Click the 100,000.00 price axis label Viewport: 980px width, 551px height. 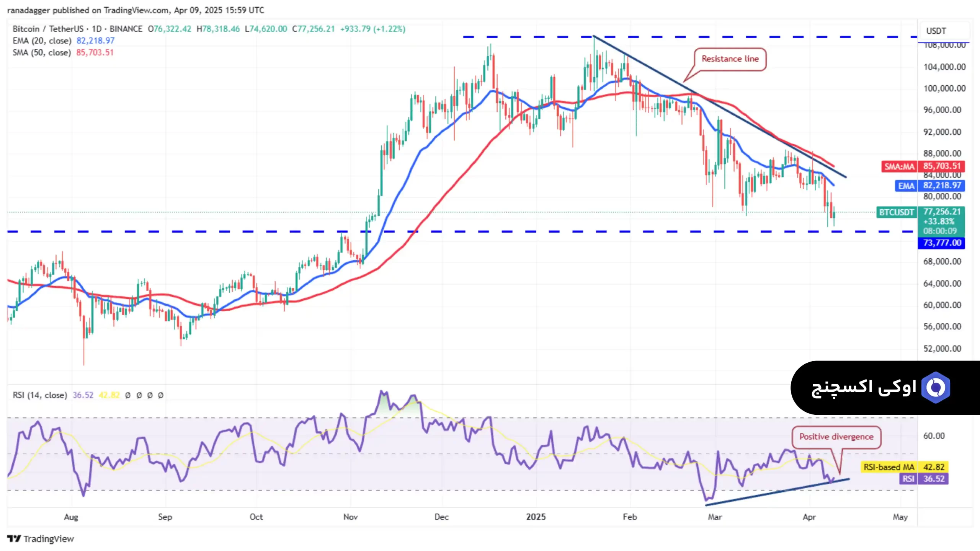point(944,88)
